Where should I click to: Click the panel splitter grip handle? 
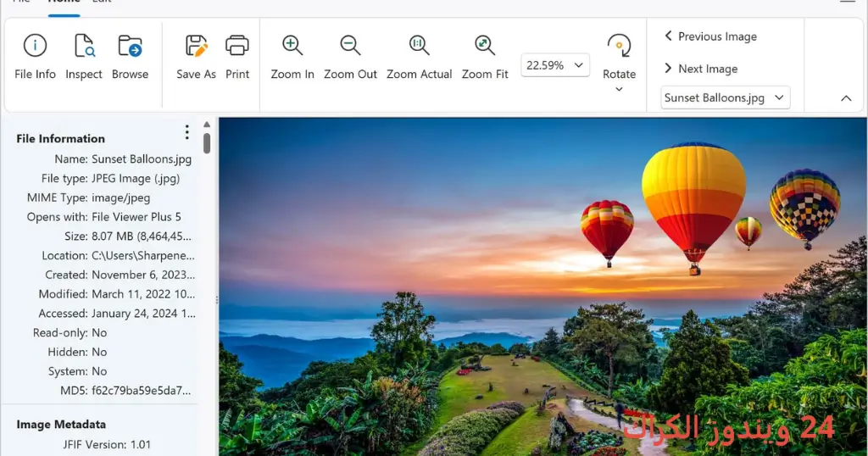pos(216,299)
